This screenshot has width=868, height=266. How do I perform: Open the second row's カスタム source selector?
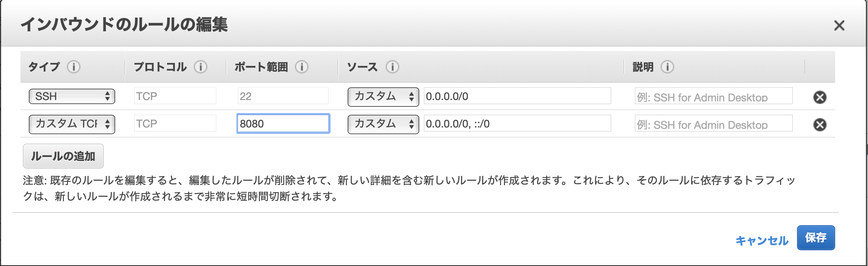tap(383, 124)
